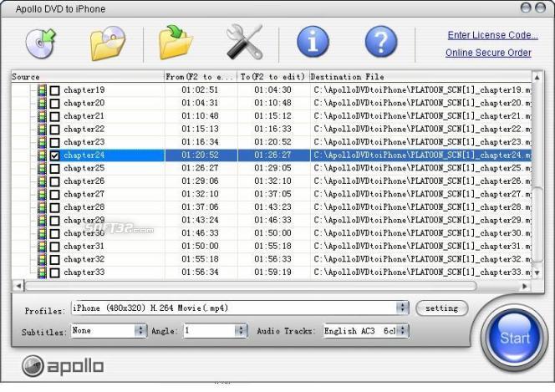Click end time 01:10:48 for chapter20
Screen dimensions: 555x392
[x=272, y=103]
